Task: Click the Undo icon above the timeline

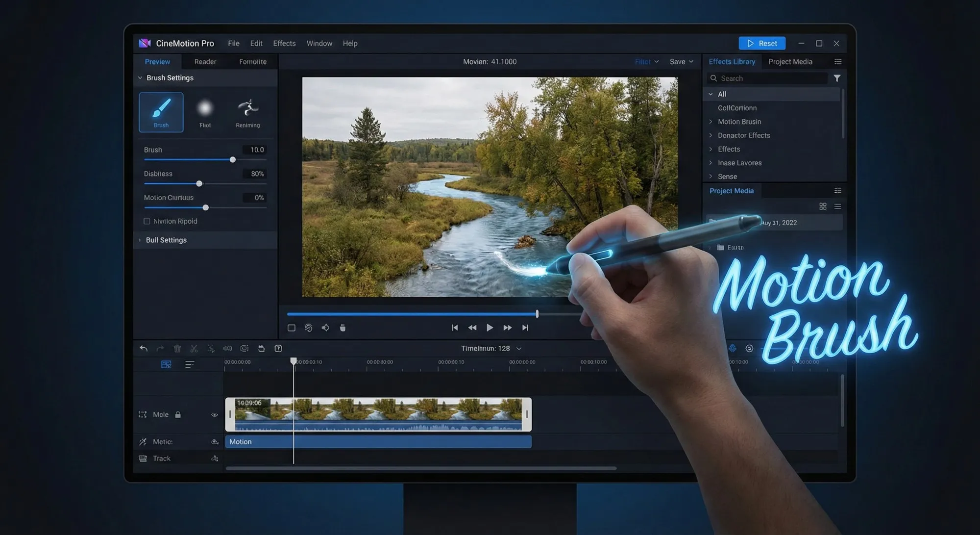Action: (x=143, y=348)
